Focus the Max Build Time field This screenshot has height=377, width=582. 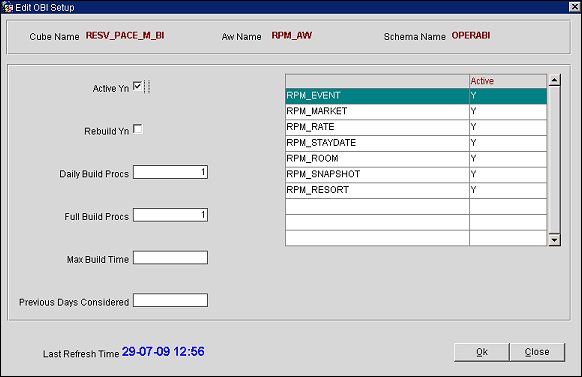(170, 258)
